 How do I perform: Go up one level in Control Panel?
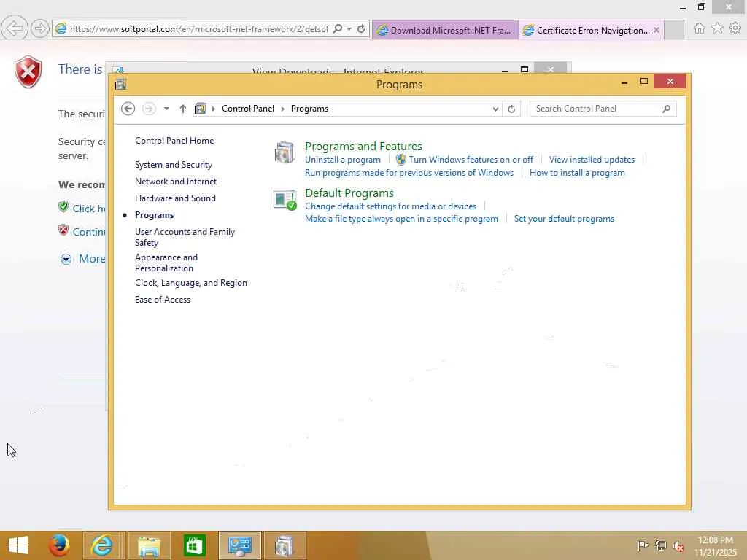(x=182, y=109)
